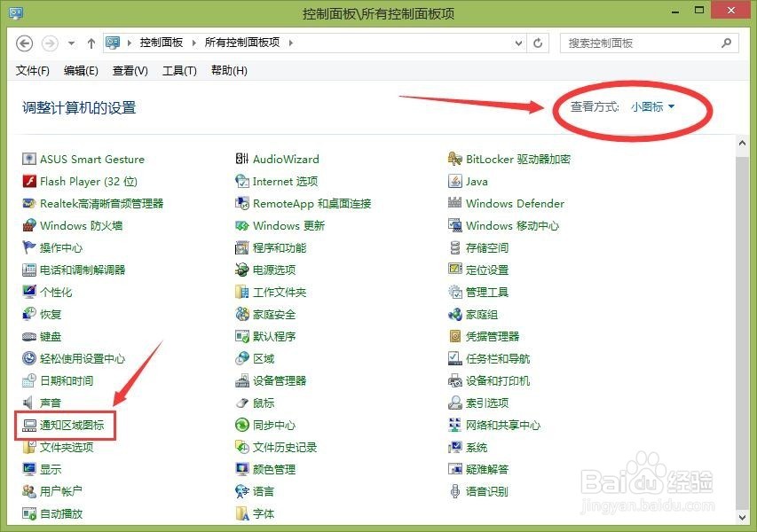This screenshot has height=532, width=757.
Task: Click the 声音 speaker icon
Action: (29, 403)
